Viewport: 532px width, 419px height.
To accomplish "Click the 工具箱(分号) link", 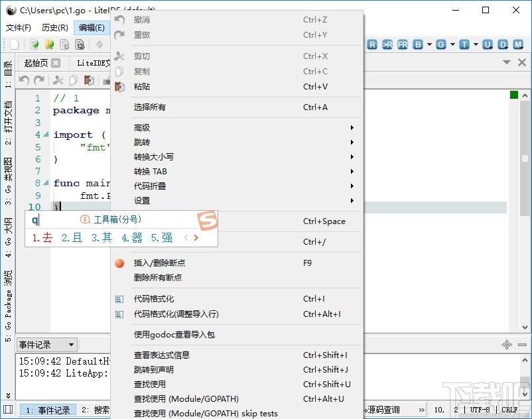I will click(x=117, y=219).
